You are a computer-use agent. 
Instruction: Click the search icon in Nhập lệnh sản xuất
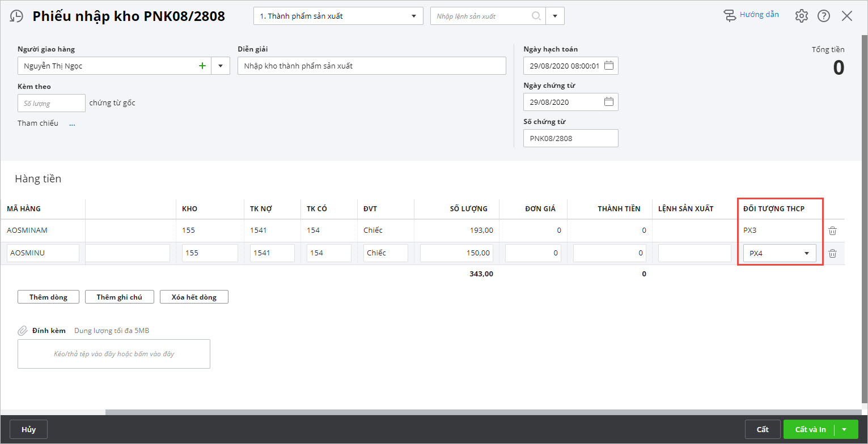coord(536,16)
